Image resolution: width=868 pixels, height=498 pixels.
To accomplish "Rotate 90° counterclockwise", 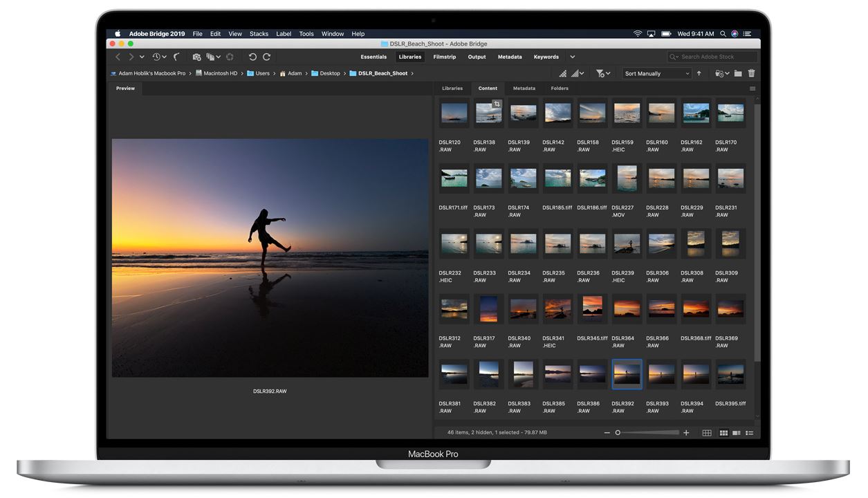I will tap(252, 57).
